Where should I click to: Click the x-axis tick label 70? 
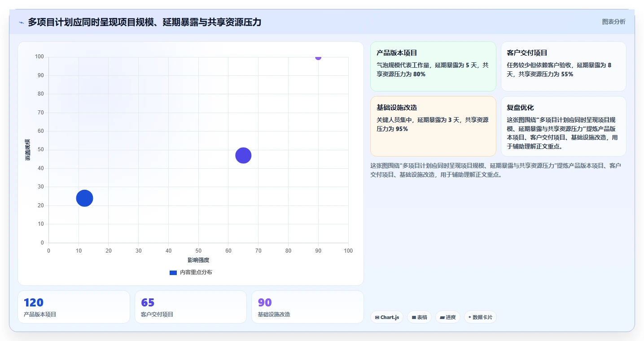(x=258, y=251)
